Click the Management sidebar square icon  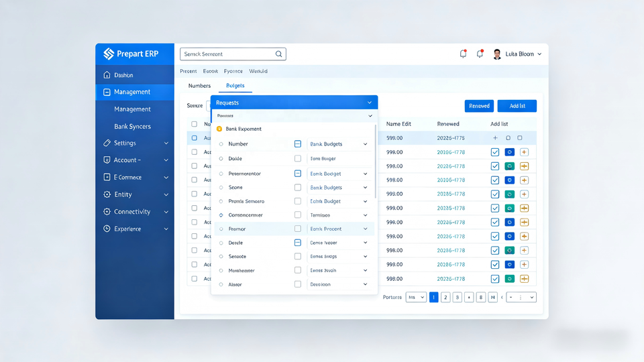pyautogui.click(x=107, y=92)
